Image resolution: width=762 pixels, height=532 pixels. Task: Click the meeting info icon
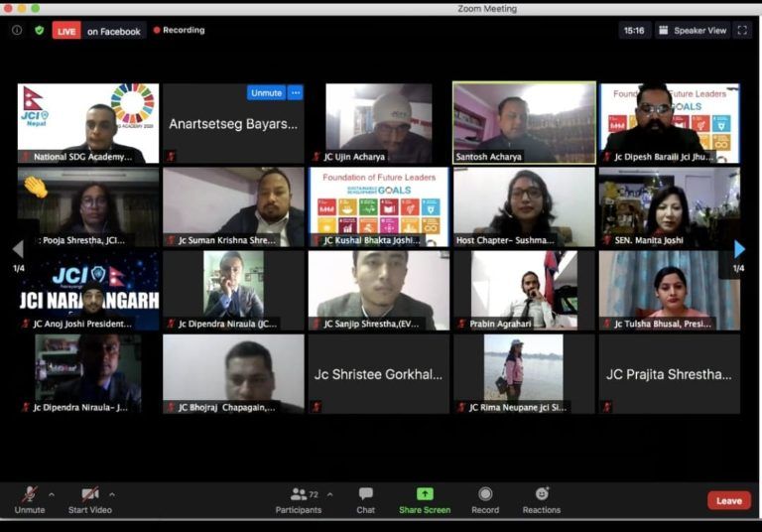tap(17, 31)
